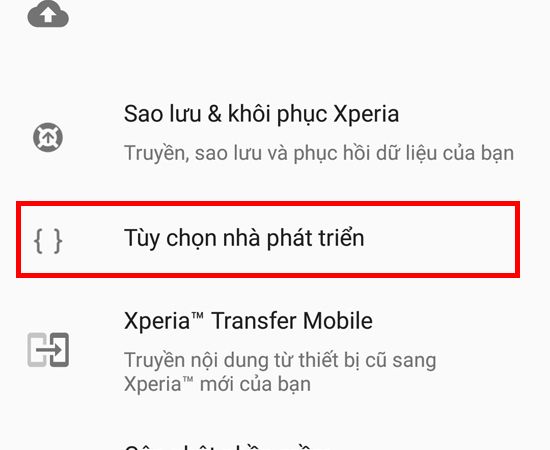
Task: Tap description Truyền nội dung từ thiết bị cũ sang
Action: click(x=280, y=360)
